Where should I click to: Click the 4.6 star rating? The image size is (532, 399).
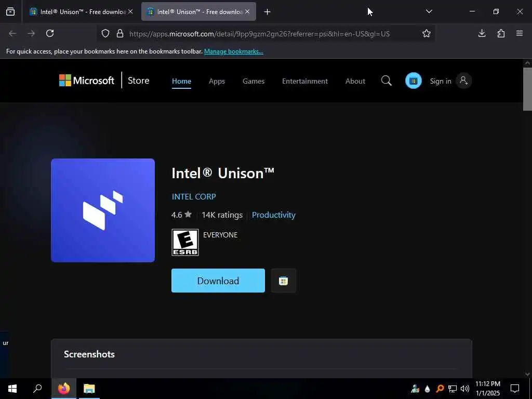(181, 215)
